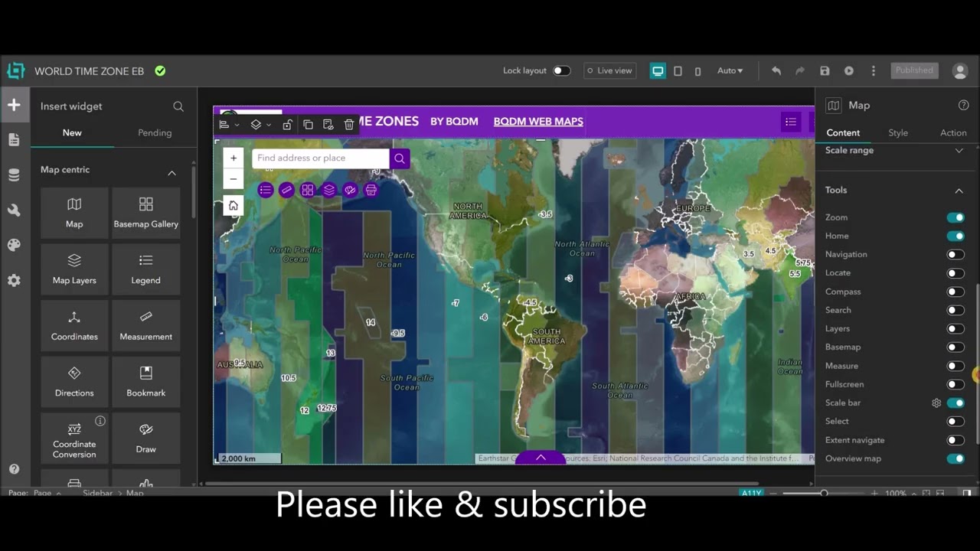980x551 pixels.
Task: Enable the Fullscreen tool toggle
Action: point(955,384)
